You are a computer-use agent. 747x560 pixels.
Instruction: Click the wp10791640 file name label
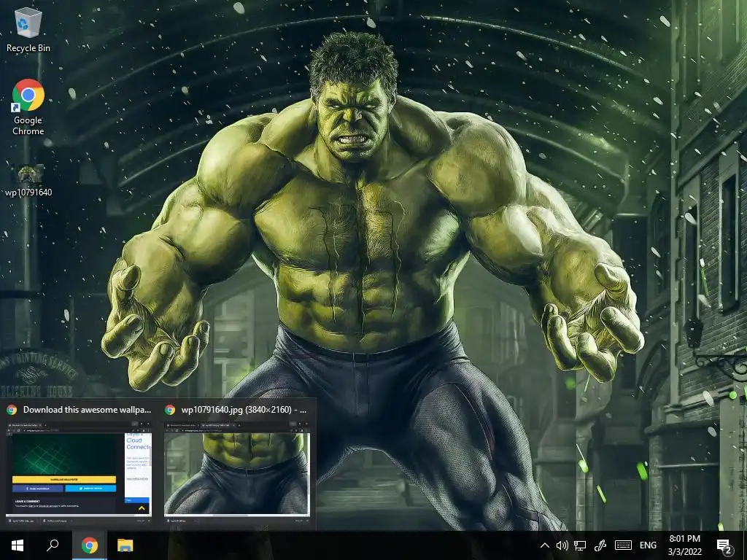pos(28,192)
